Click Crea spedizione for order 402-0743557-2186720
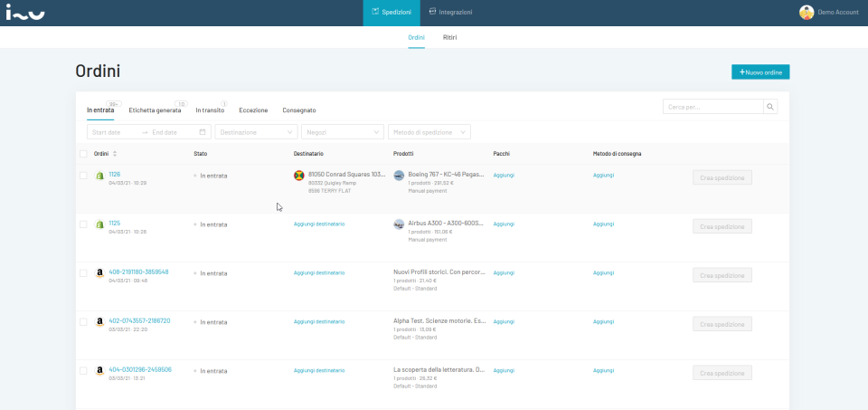The height and width of the screenshot is (410, 868). click(x=722, y=324)
